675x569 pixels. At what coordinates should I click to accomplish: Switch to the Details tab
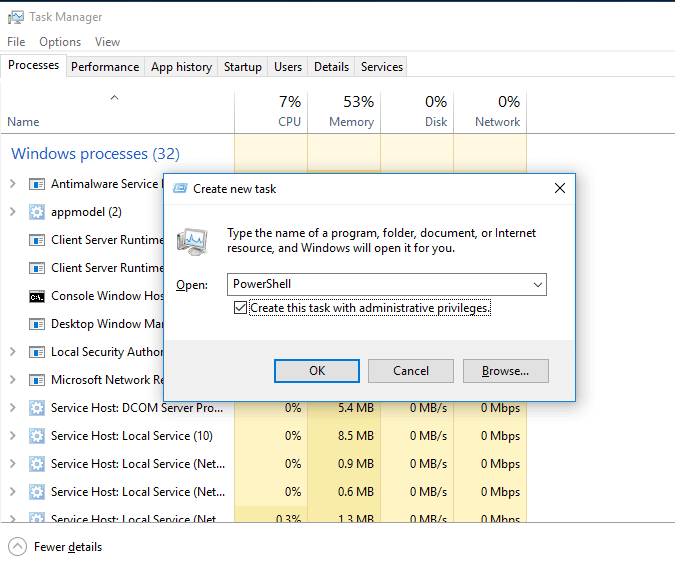pyautogui.click(x=331, y=67)
